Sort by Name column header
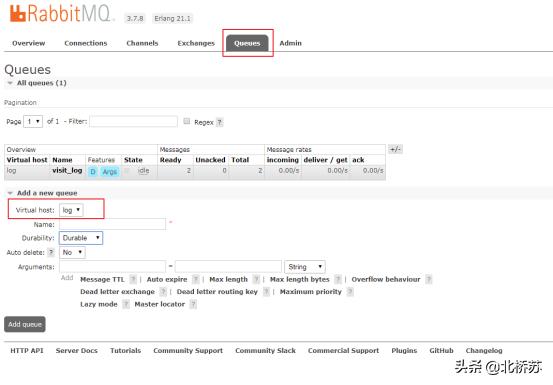553x385 pixels. pos(62,160)
